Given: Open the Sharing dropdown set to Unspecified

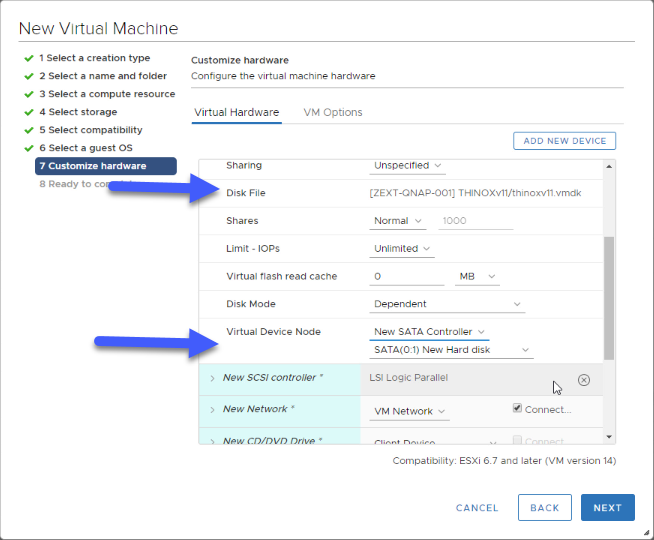Looking at the screenshot, I should pos(407,166).
